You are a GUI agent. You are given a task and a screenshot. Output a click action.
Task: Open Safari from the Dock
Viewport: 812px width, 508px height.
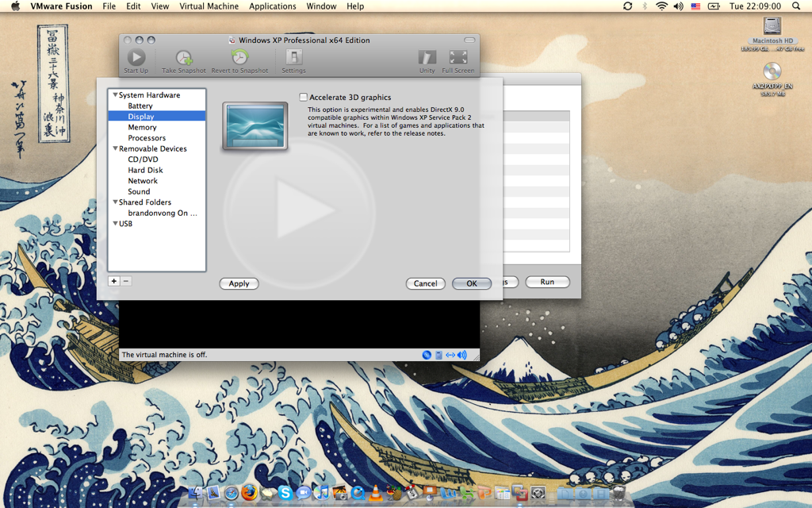click(x=231, y=492)
